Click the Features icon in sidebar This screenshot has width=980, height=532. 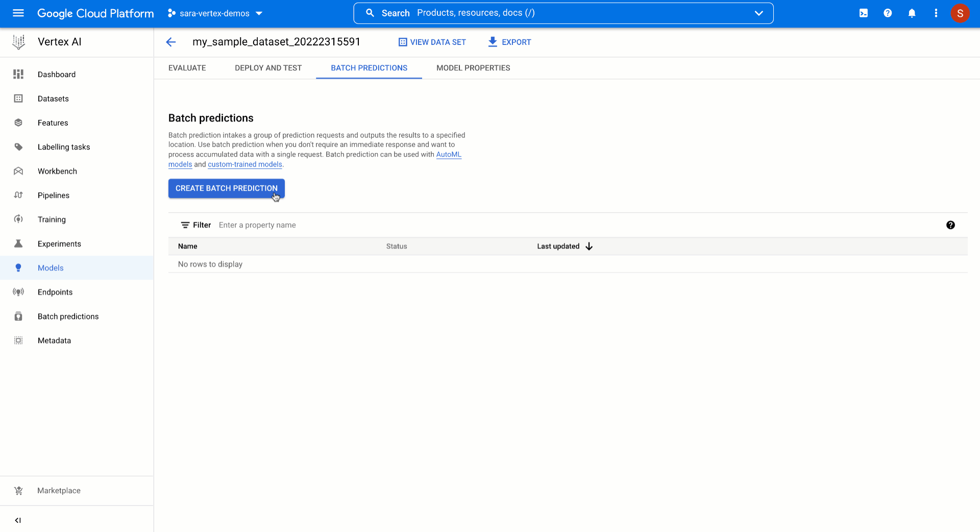coord(18,123)
